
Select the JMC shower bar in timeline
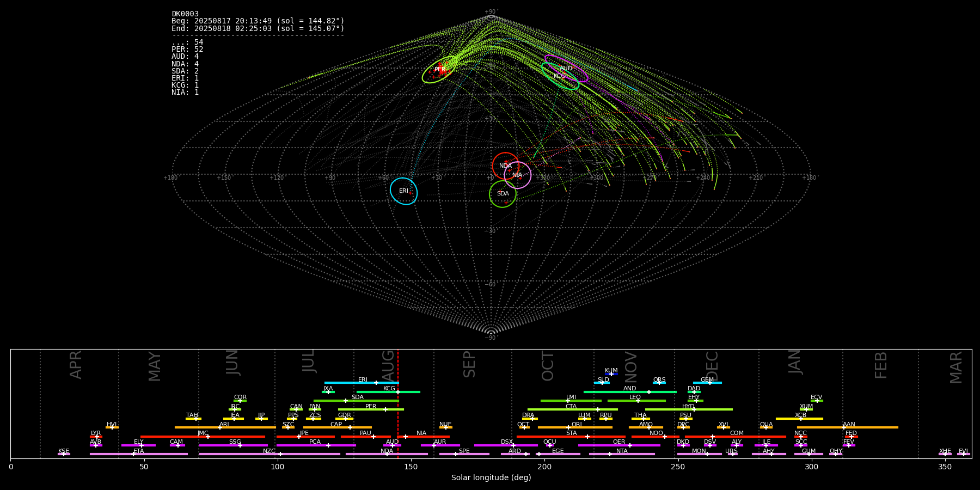(203, 437)
